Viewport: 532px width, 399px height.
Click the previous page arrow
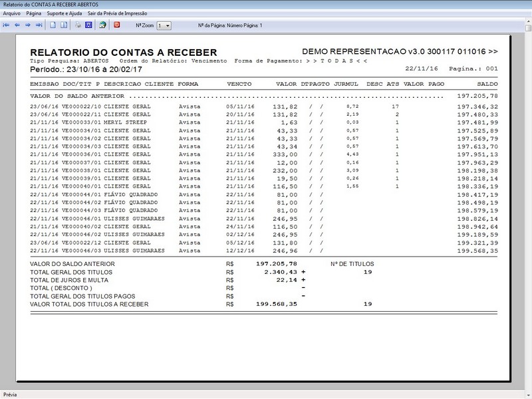click(x=17, y=25)
